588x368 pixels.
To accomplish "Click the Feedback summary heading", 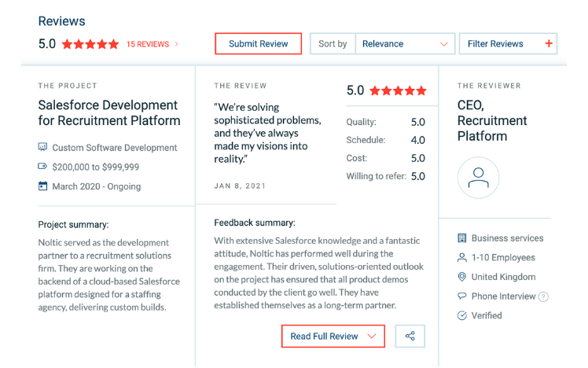I will [x=255, y=223].
